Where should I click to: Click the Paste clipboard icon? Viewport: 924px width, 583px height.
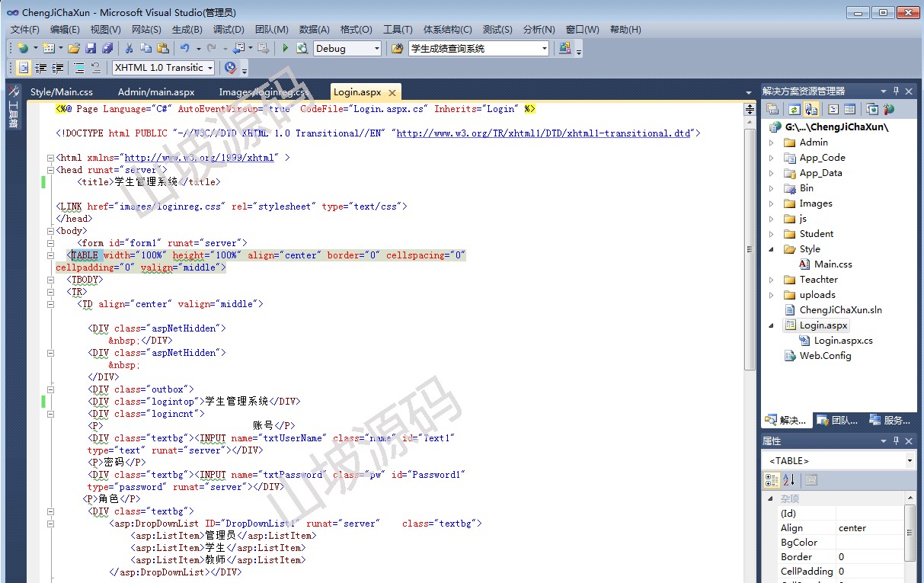tap(163, 48)
